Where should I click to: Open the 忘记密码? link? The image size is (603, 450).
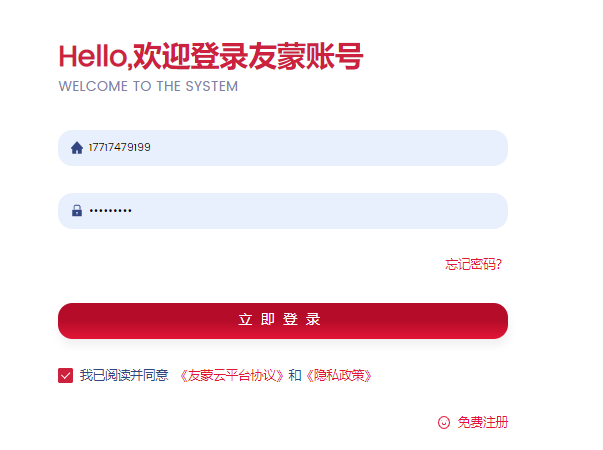(x=473, y=264)
